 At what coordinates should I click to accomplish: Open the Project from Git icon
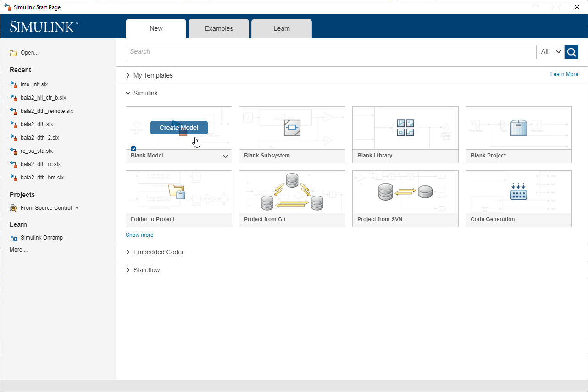(292, 192)
